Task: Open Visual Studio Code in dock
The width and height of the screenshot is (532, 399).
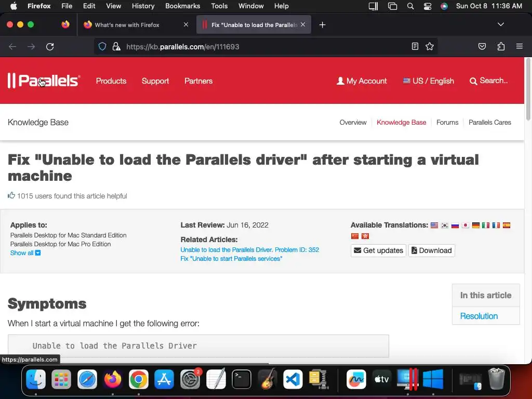Action: click(x=293, y=379)
